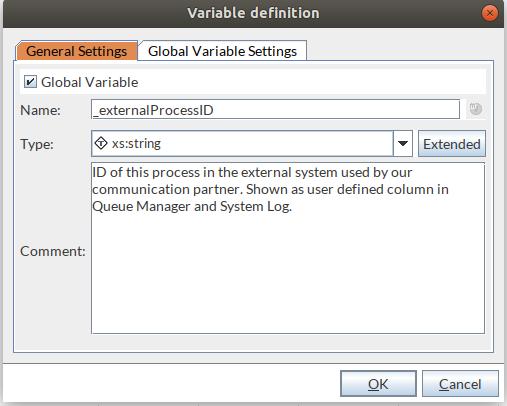Screen dimensions: 507x406
Task: Close the Variable definition window
Action: point(490,13)
